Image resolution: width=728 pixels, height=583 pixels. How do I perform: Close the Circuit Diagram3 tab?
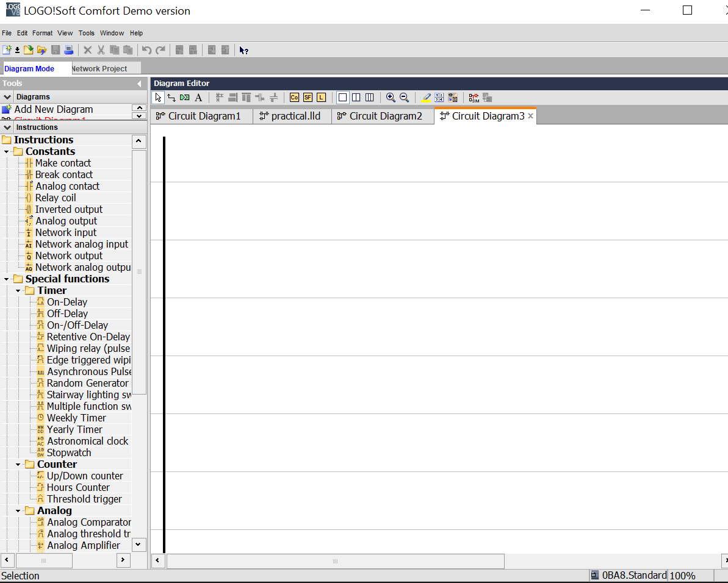click(x=530, y=116)
